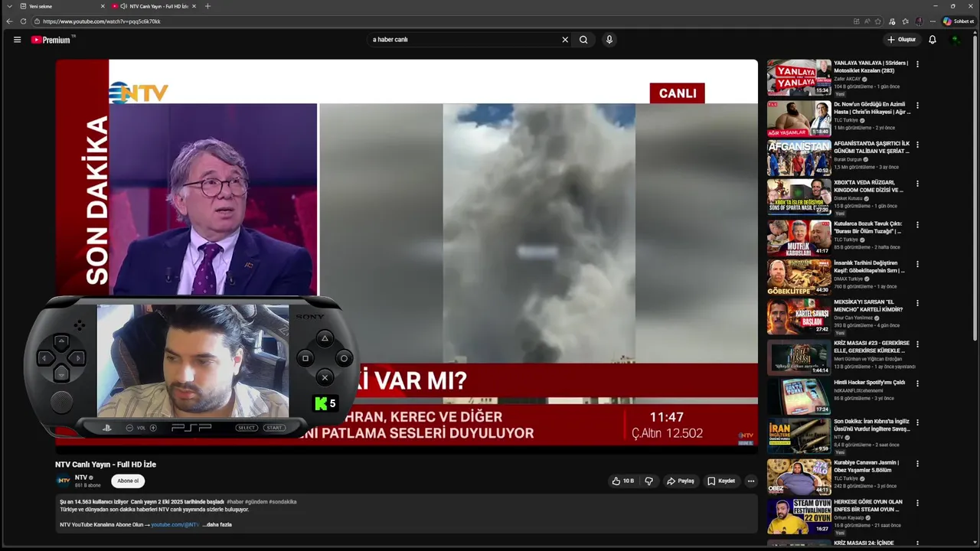Open options menu for XBOX'TA VEDA video

click(x=917, y=184)
